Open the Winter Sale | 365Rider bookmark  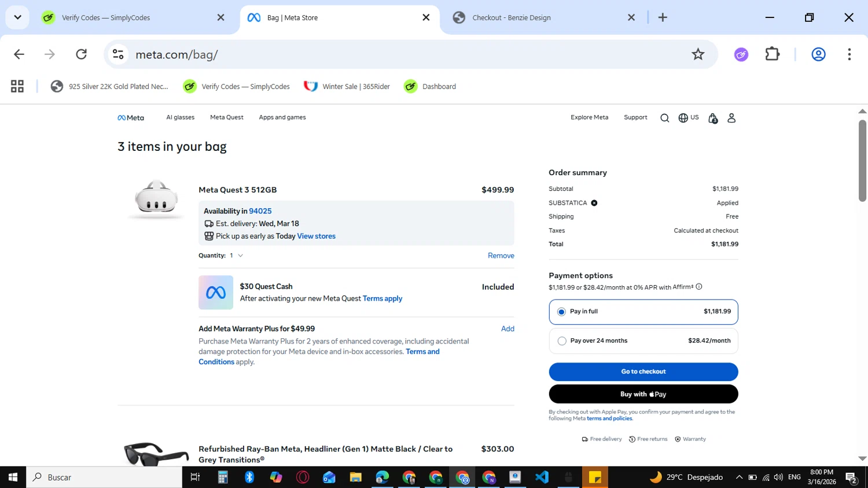pos(347,87)
